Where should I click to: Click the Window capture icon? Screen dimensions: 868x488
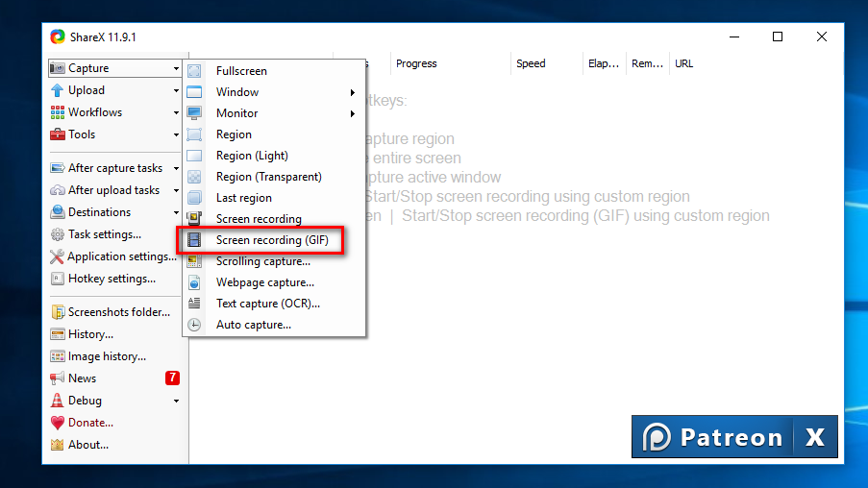pos(194,92)
